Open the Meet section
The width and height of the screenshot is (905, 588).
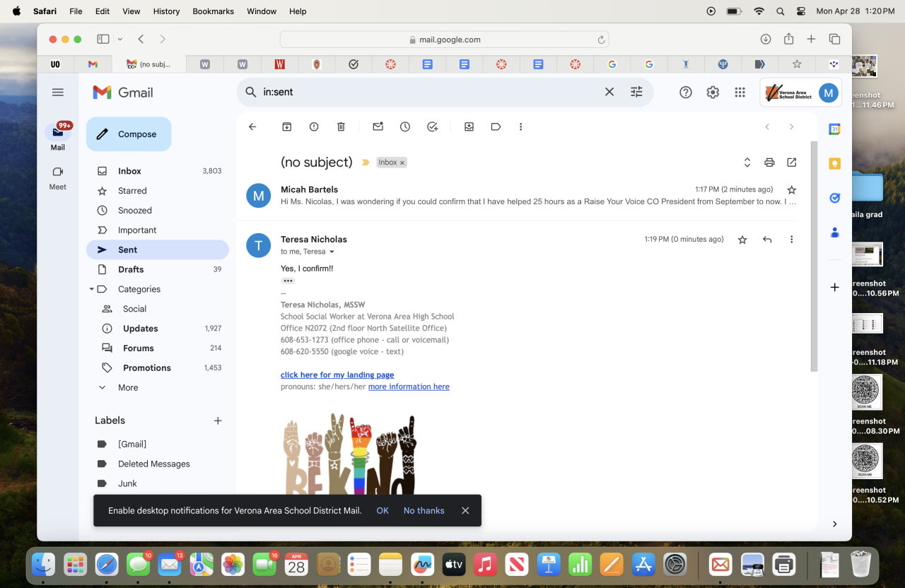58,177
